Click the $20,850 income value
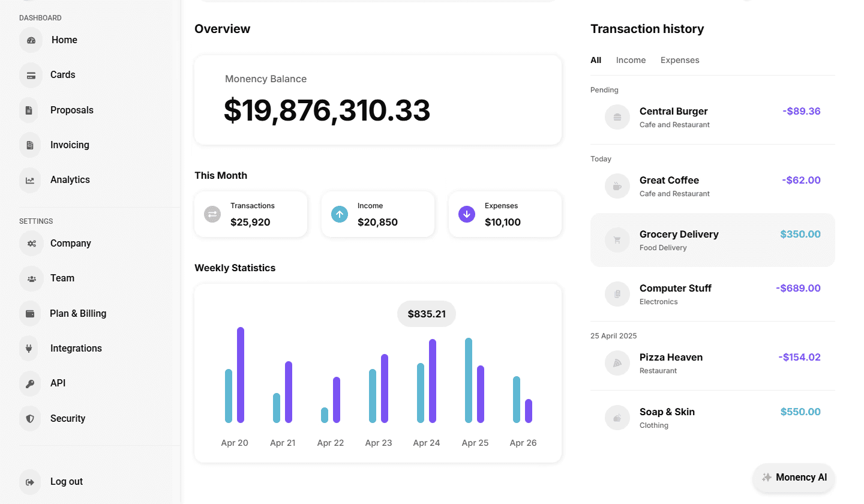 coord(377,223)
